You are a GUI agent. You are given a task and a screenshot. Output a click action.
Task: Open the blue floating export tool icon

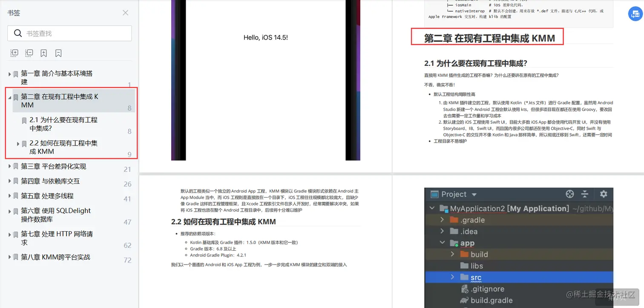pyautogui.click(x=635, y=14)
